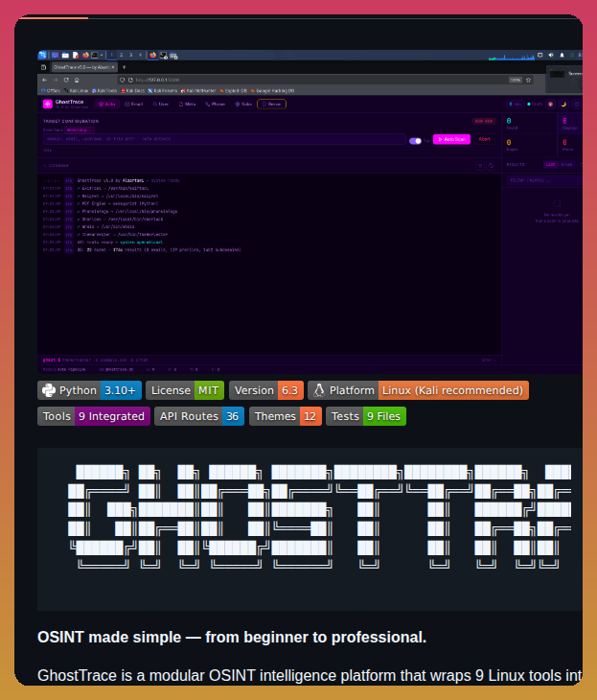Open the GhostTrace ASCII art banner block
The width and height of the screenshot is (597, 700).
point(310,529)
